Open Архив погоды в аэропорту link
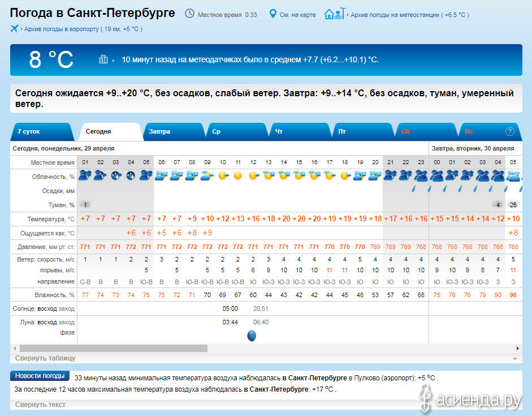This screenshot has width=532, height=416. pos(83,29)
